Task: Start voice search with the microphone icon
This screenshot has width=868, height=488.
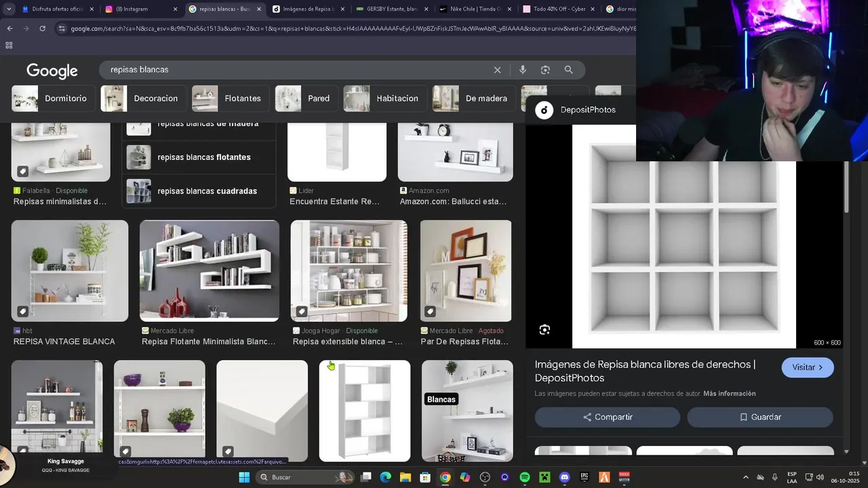Action: 522,70
